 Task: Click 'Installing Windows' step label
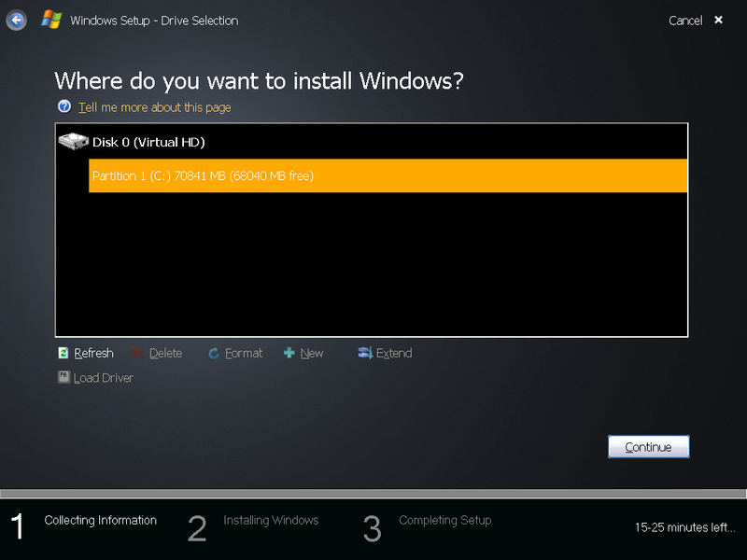pos(271,520)
